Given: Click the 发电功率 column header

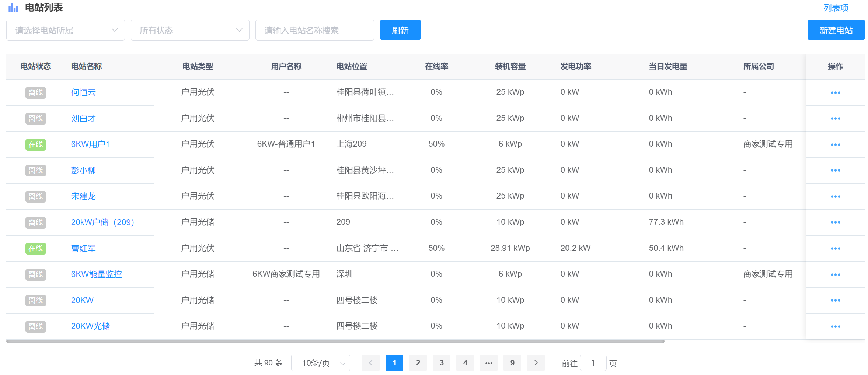Looking at the screenshot, I should click(576, 66).
